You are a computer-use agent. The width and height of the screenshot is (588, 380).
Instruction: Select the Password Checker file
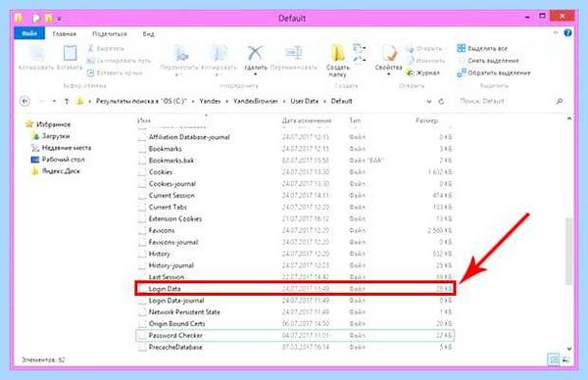tap(295, 335)
